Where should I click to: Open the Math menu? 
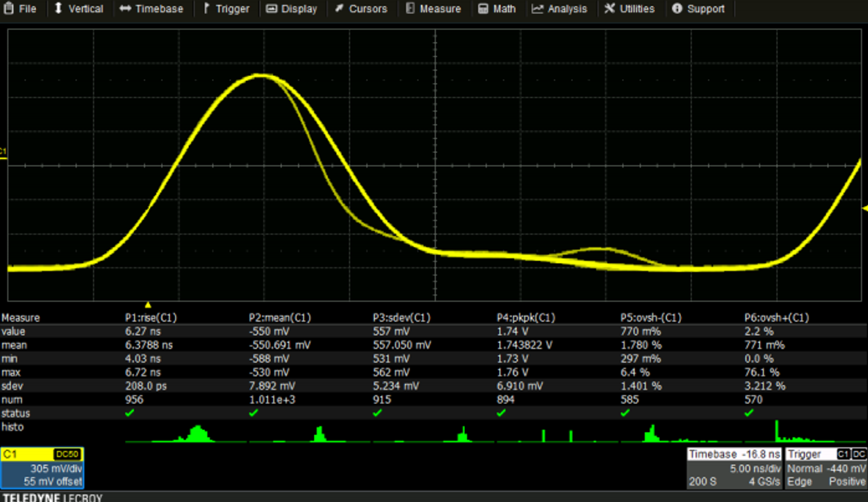pyautogui.click(x=497, y=9)
